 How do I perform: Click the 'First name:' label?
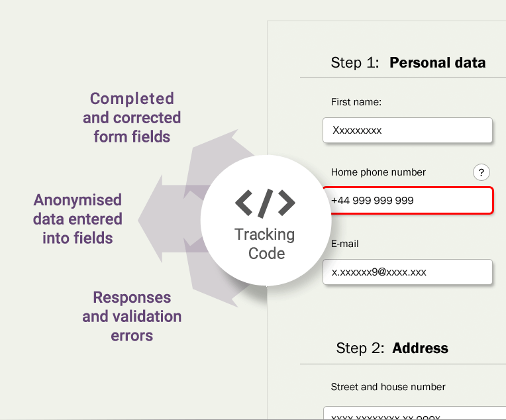click(x=356, y=102)
